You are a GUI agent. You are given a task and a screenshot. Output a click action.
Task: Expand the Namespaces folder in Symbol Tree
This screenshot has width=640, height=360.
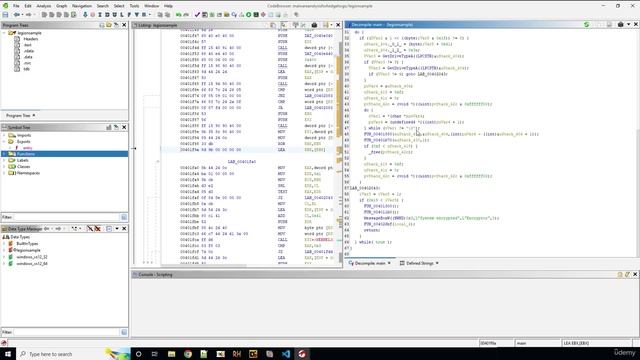[x=4, y=173]
